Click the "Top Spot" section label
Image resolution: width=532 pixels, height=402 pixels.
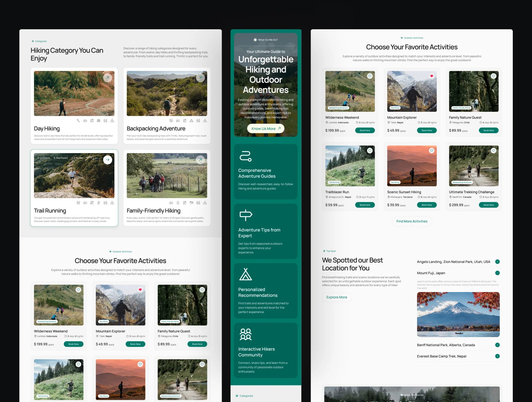331,251
